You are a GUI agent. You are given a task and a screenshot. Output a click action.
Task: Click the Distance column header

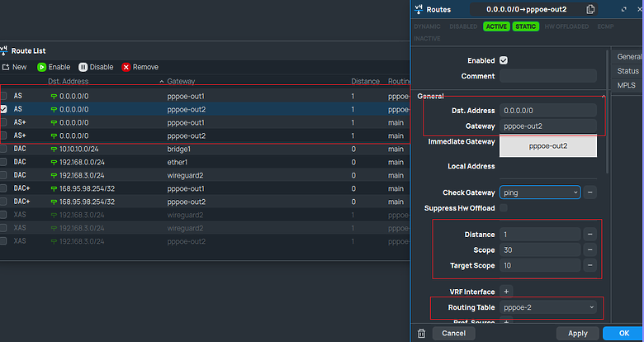click(365, 82)
